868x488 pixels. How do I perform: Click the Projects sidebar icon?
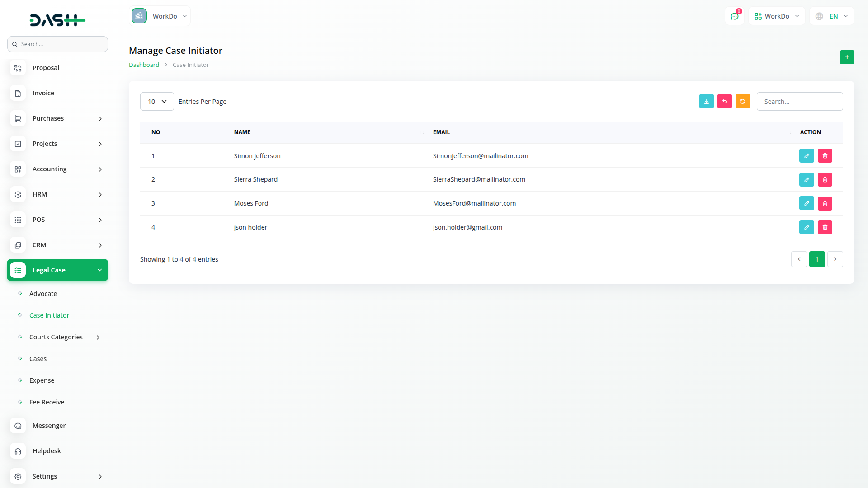(x=18, y=144)
